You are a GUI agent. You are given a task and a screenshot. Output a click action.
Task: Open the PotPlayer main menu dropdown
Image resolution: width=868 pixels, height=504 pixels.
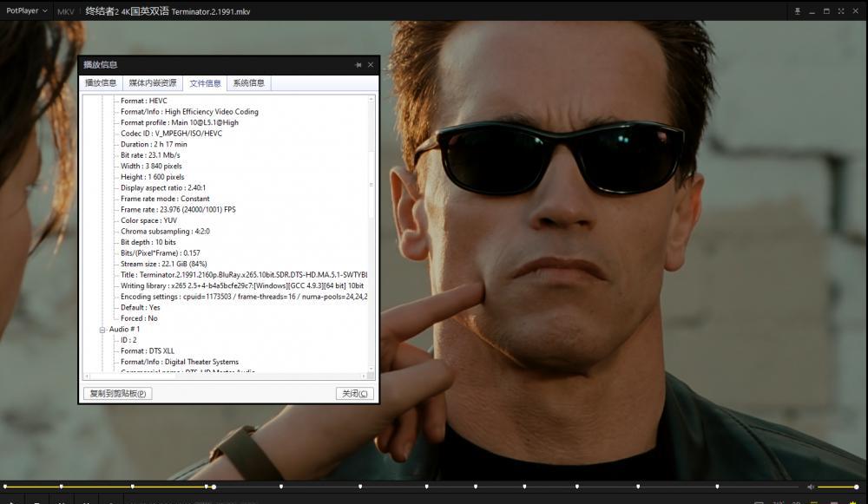tap(26, 10)
